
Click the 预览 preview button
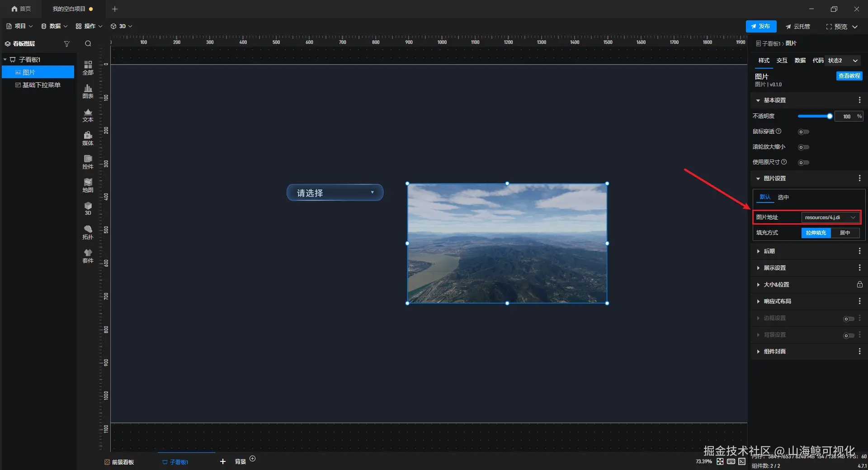pyautogui.click(x=837, y=27)
